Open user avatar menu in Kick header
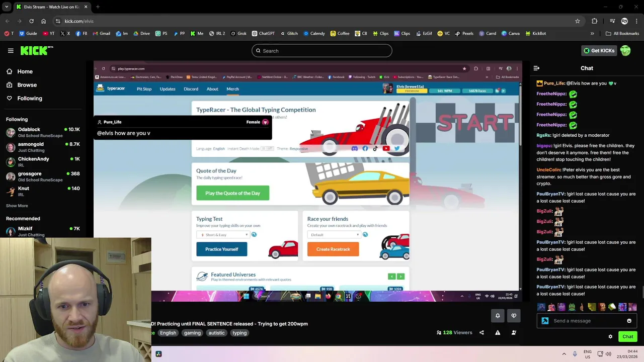 (625, 50)
